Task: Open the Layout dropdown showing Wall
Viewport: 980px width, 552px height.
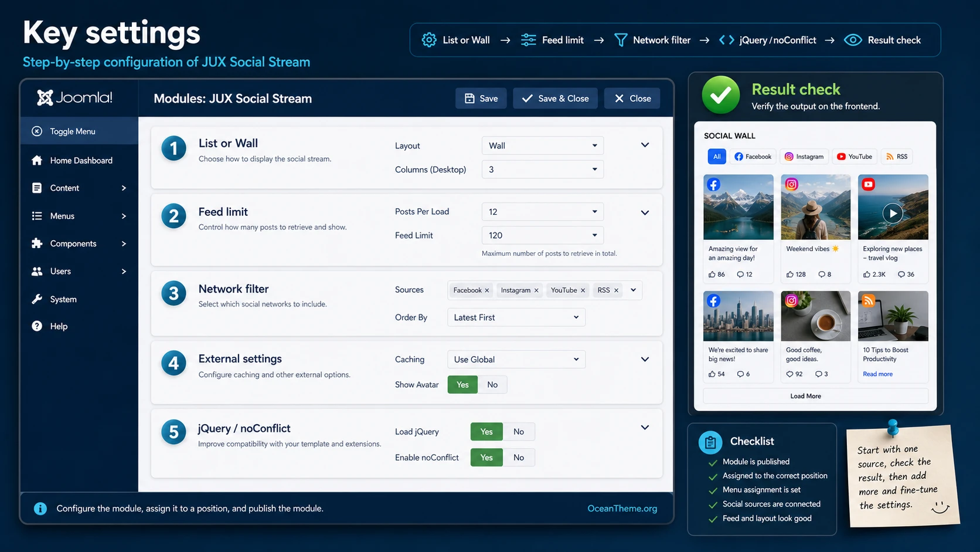Action: tap(543, 145)
